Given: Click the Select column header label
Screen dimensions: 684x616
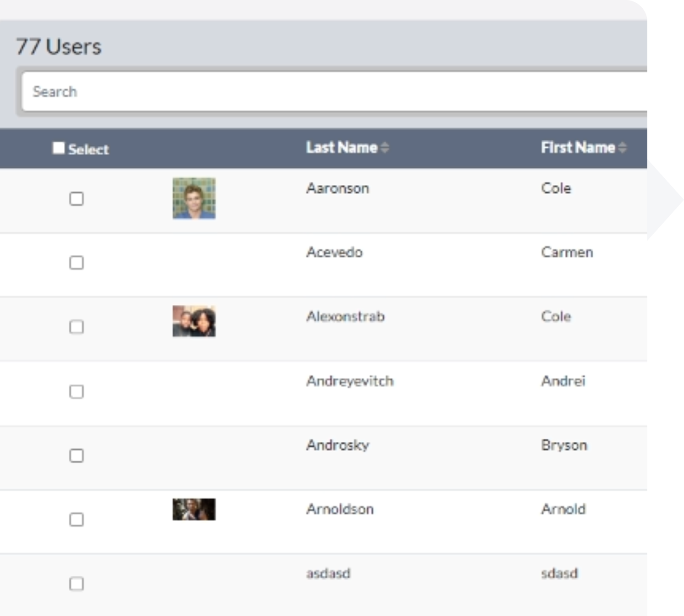Looking at the screenshot, I should [88, 148].
